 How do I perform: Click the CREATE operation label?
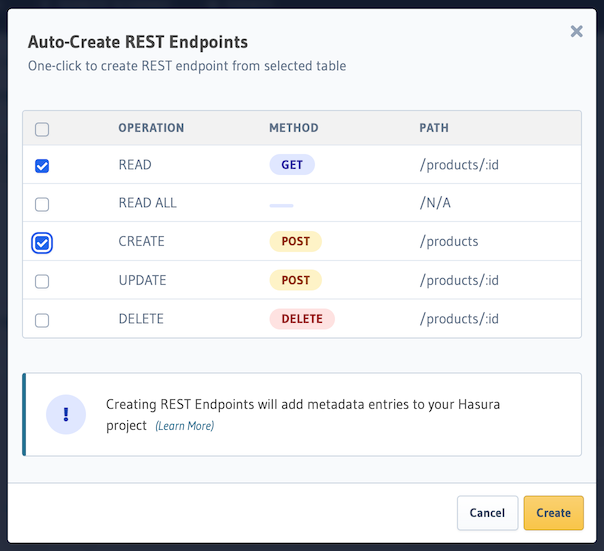(x=141, y=241)
